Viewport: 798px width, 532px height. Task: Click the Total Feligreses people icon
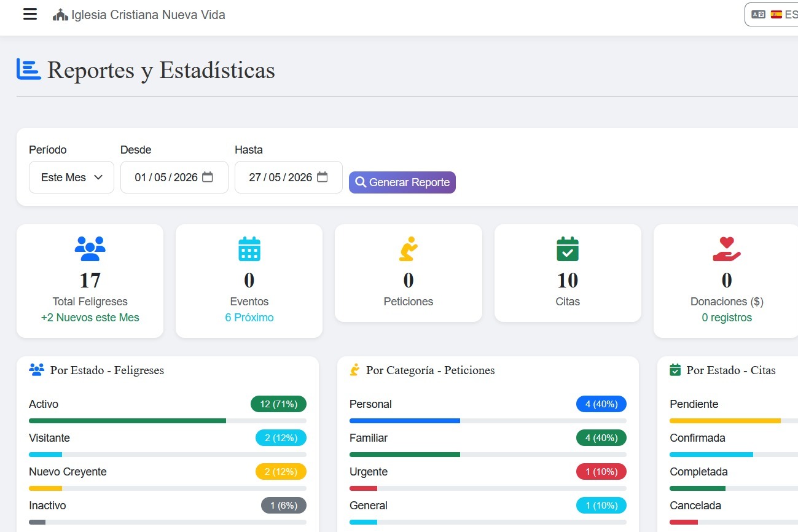coord(90,249)
